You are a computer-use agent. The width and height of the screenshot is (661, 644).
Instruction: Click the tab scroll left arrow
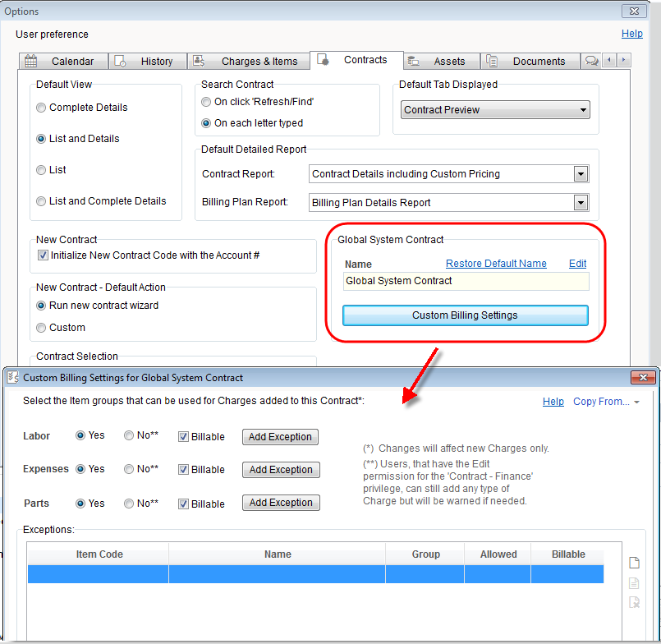[609, 61]
